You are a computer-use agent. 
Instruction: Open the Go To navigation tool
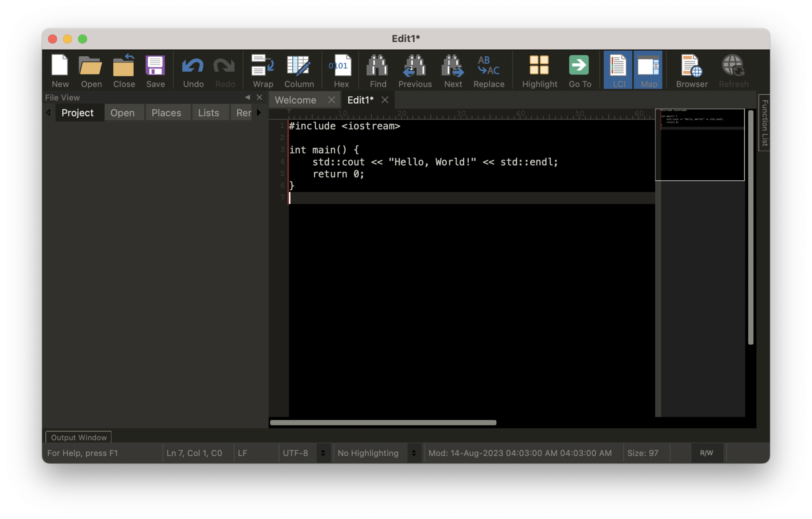tap(579, 70)
